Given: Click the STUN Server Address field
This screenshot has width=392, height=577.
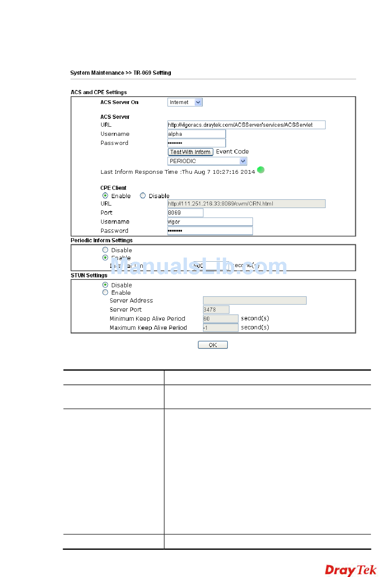Looking at the screenshot, I should (255, 300).
